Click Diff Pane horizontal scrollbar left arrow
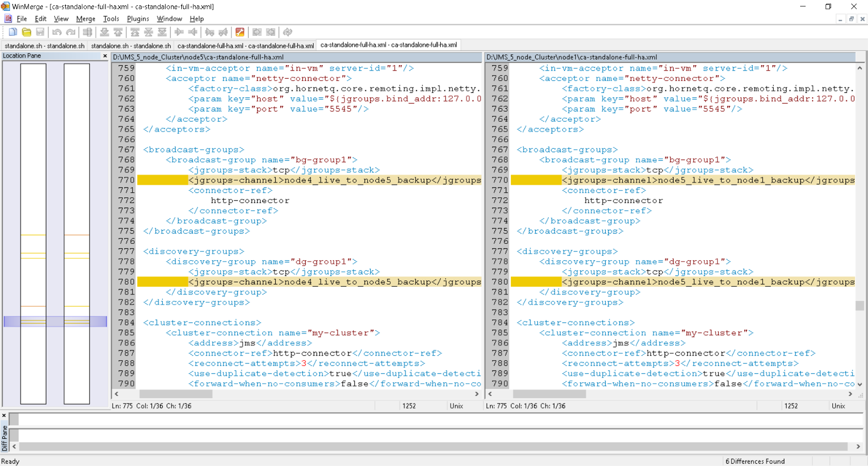 14,446
